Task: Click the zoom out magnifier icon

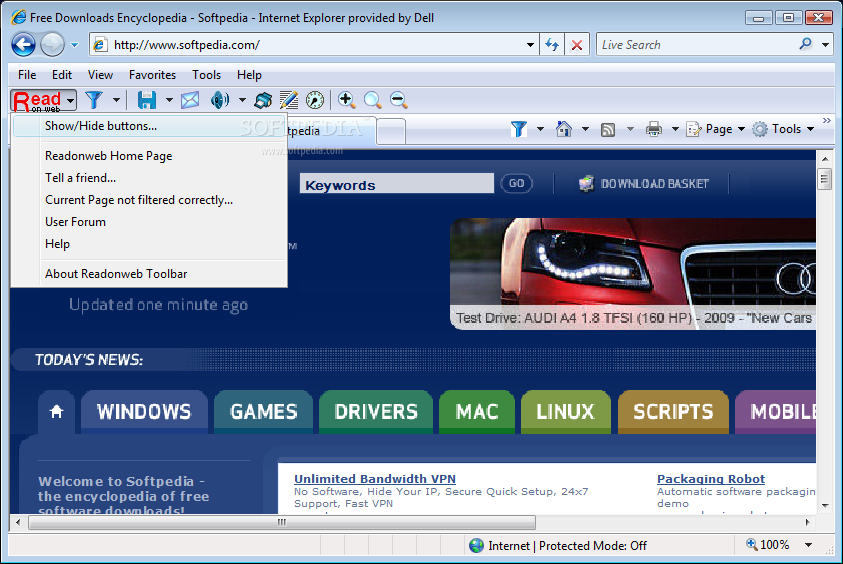Action: pos(398,100)
